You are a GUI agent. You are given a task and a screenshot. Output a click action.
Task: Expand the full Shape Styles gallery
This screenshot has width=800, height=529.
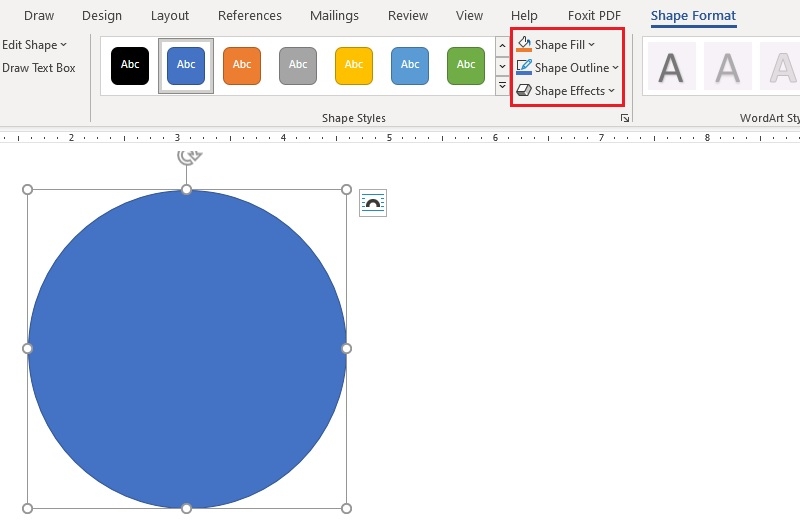point(502,85)
